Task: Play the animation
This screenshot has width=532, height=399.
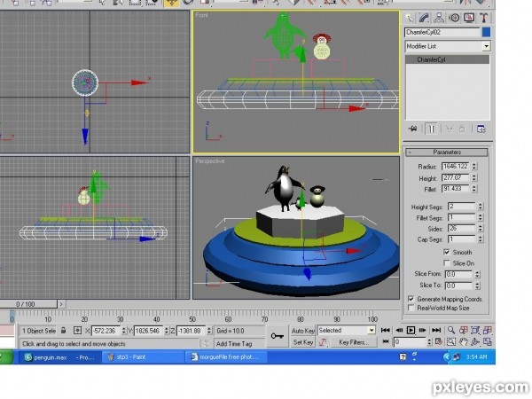Action: point(411,330)
